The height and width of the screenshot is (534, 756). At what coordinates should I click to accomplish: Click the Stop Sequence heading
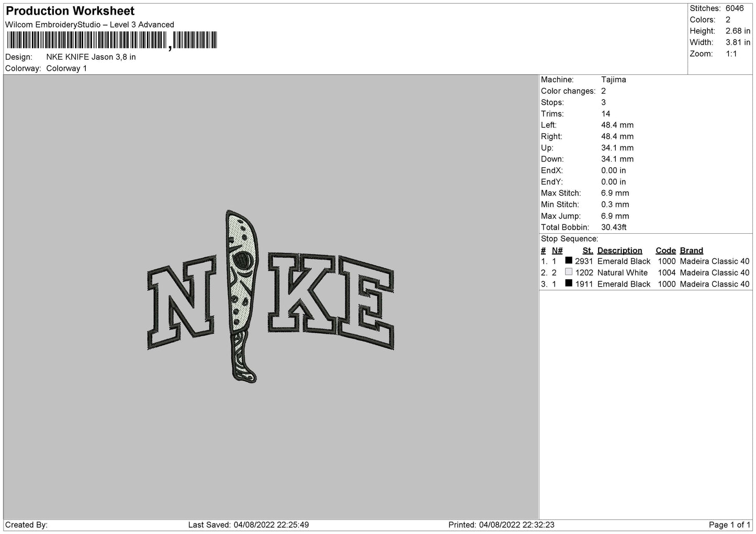point(569,239)
